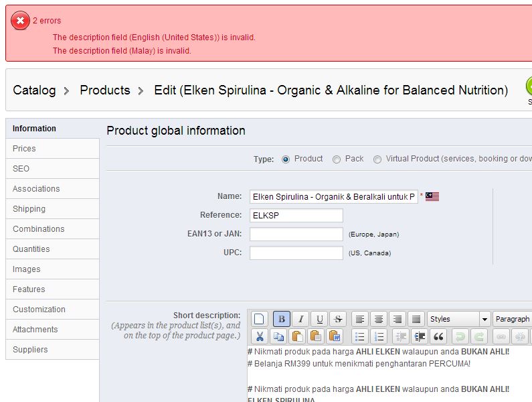The width and height of the screenshot is (532, 402).
Task: Open the Quantities tab
Action: click(53, 249)
